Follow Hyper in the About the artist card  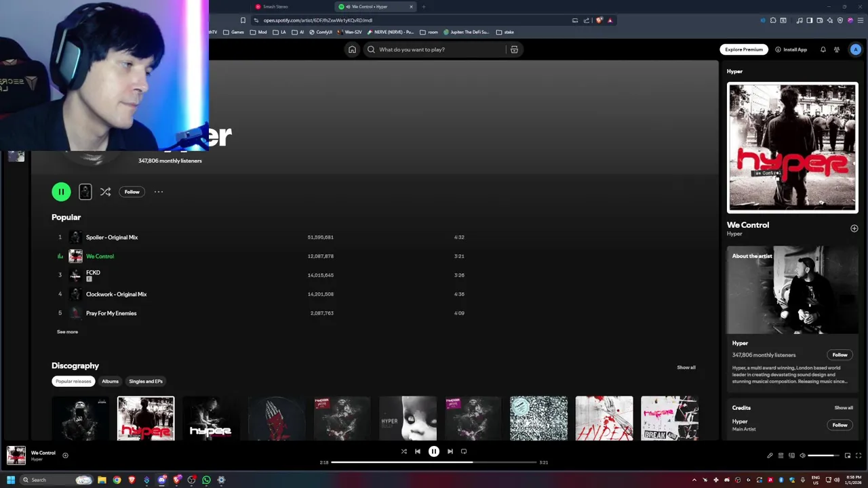pos(840,354)
